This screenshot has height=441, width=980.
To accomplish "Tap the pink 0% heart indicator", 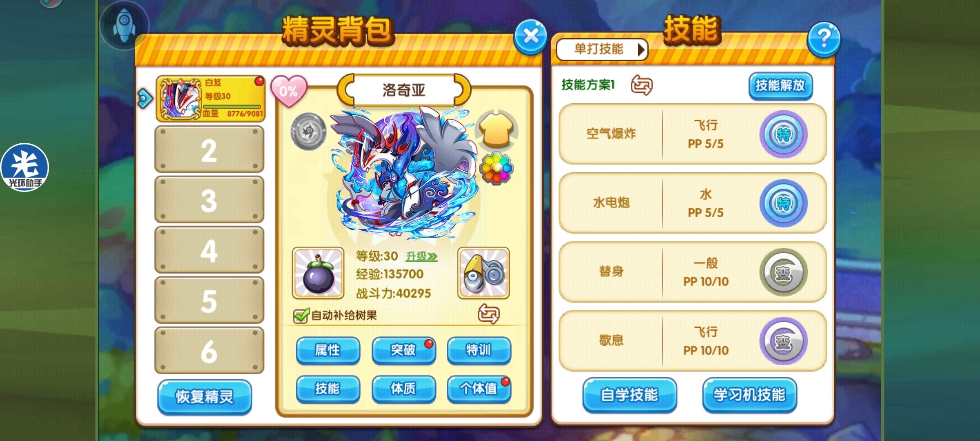I will click(289, 91).
